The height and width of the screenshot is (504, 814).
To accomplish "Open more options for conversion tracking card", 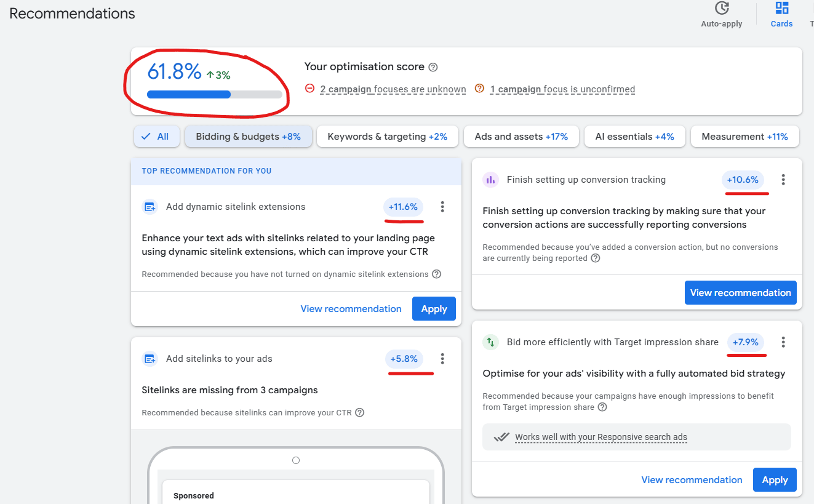I will (x=783, y=180).
